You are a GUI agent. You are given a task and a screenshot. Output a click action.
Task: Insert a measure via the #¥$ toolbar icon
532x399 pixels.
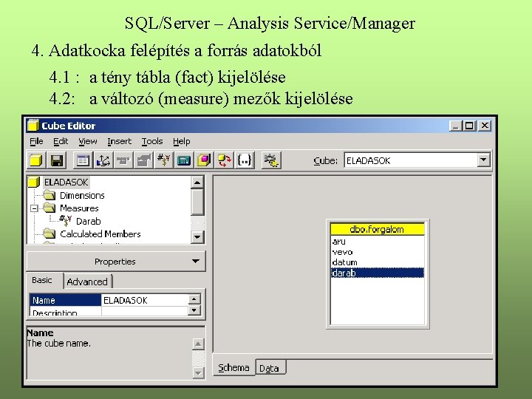pyautogui.click(x=163, y=160)
